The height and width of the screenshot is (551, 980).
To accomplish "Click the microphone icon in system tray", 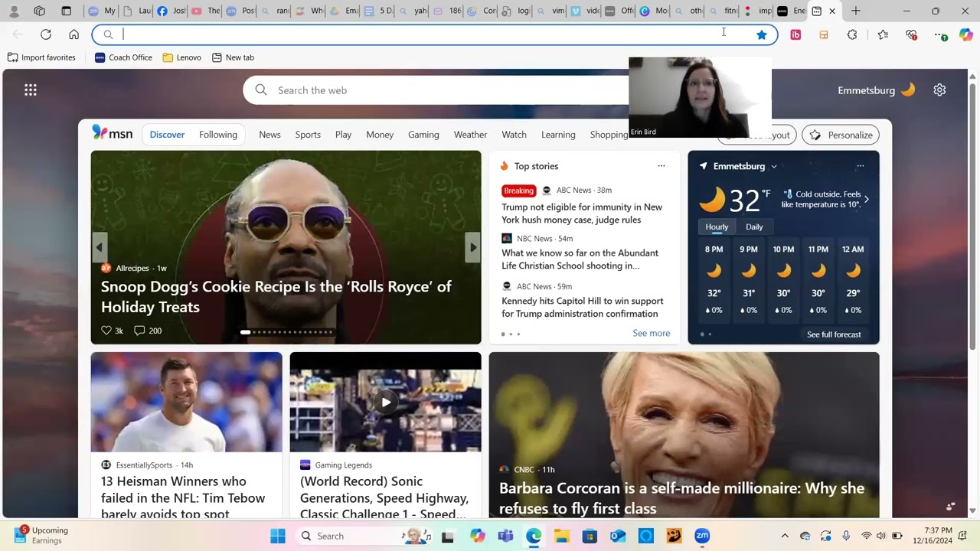I will tap(846, 536).
